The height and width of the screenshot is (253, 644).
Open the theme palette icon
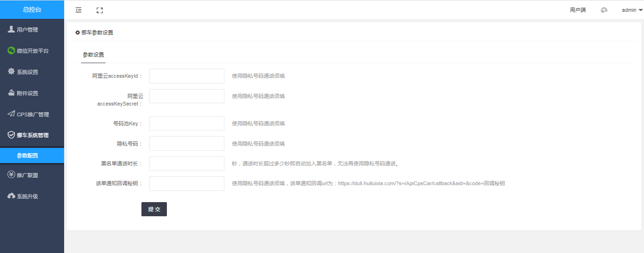[x=604, y=10]
